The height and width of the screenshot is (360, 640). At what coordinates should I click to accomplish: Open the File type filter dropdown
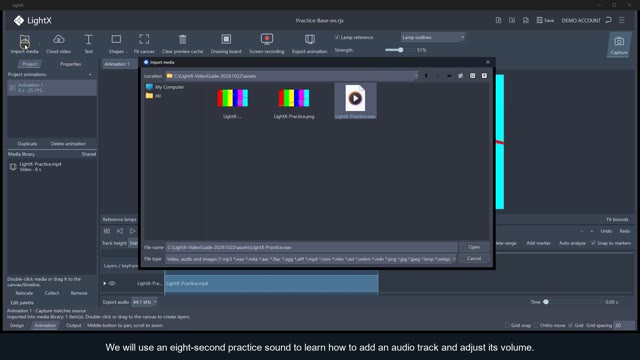pyautogui.click(x=453, y=259)
